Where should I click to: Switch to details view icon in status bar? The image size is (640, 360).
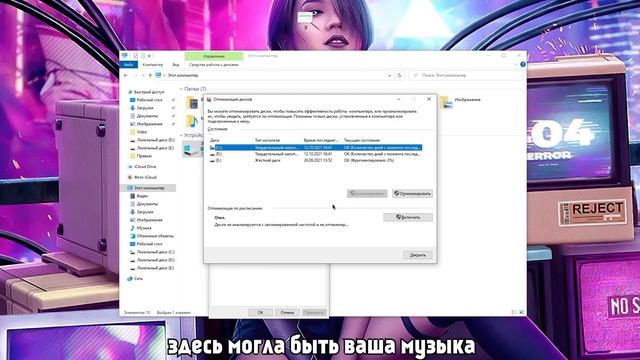coord(514,312)
